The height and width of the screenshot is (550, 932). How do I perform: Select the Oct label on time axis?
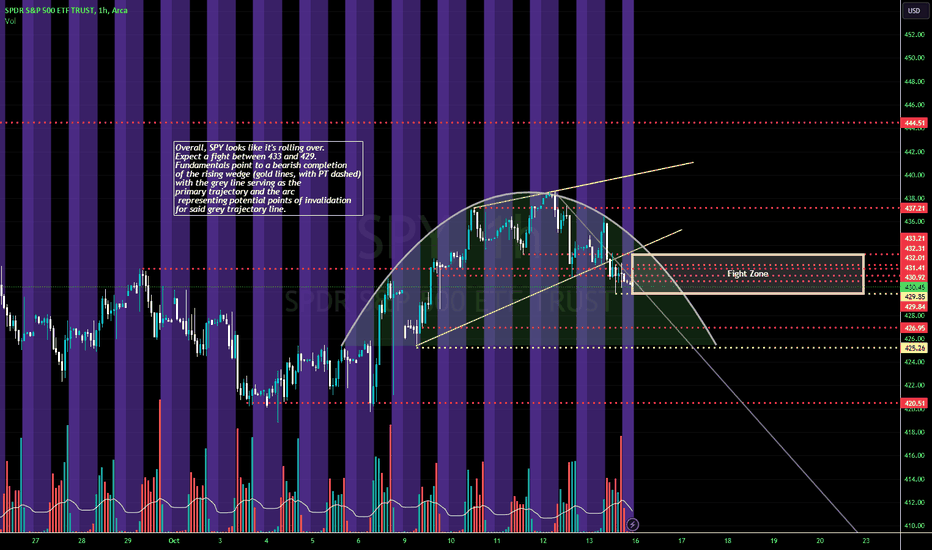click(174, 540)
